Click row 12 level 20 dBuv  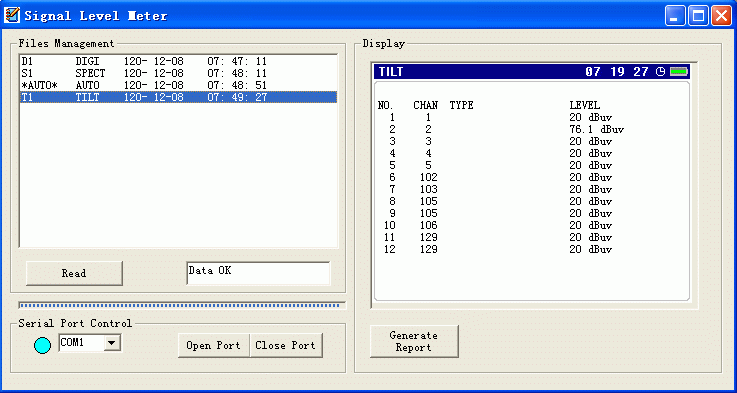[591, 250]
